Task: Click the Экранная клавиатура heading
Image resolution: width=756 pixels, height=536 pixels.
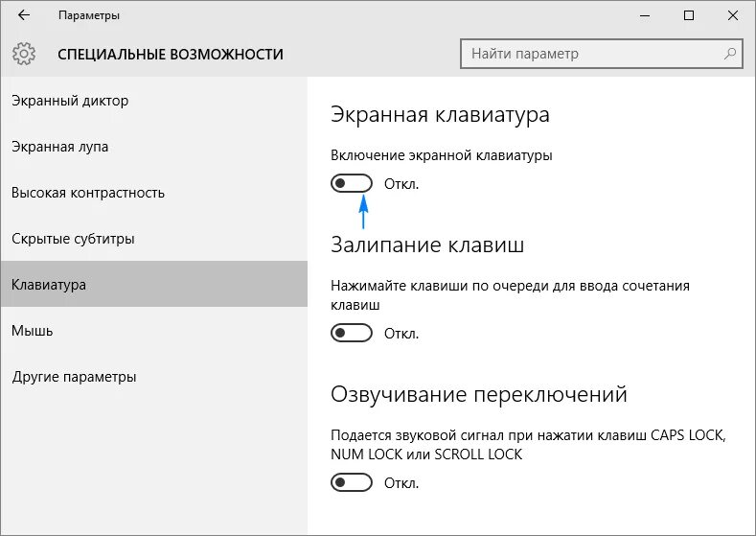Action: tap(440, 115)
